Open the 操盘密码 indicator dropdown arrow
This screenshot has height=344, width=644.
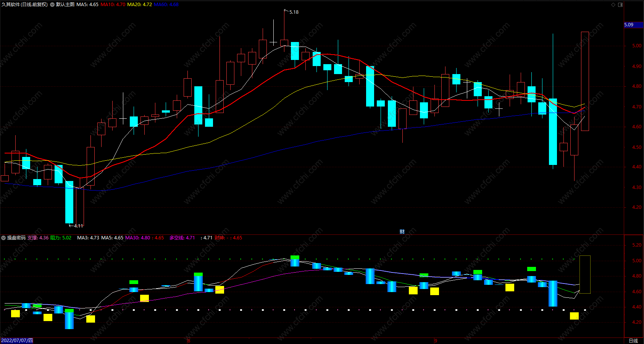click(x=3, y=238)
